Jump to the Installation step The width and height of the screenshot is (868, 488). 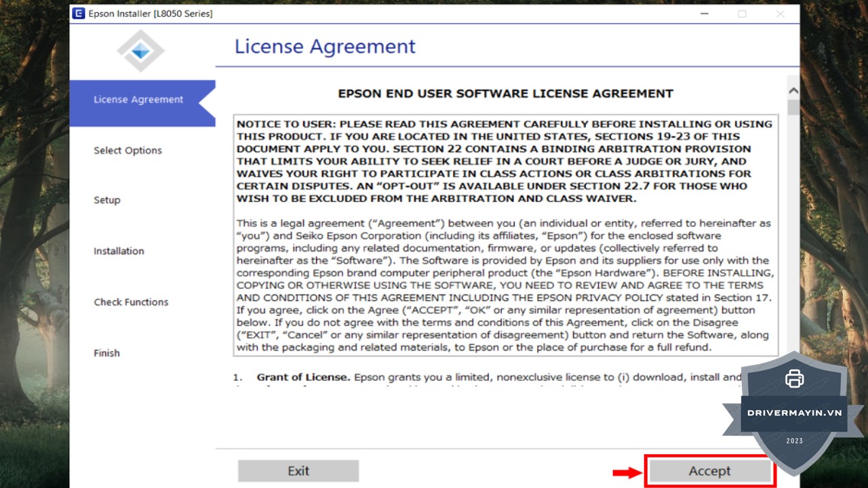[x=119, y=251]
